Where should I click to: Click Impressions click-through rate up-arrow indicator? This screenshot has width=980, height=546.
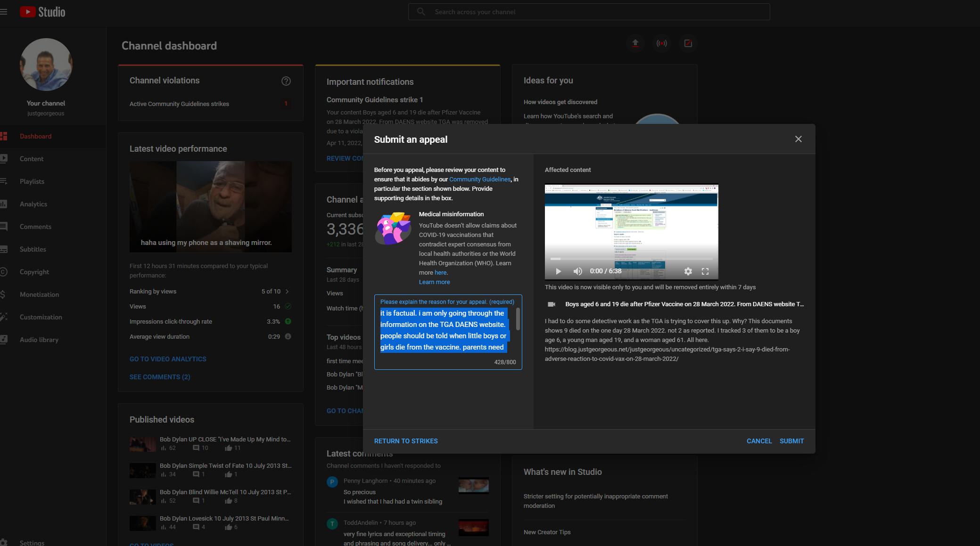288,322
